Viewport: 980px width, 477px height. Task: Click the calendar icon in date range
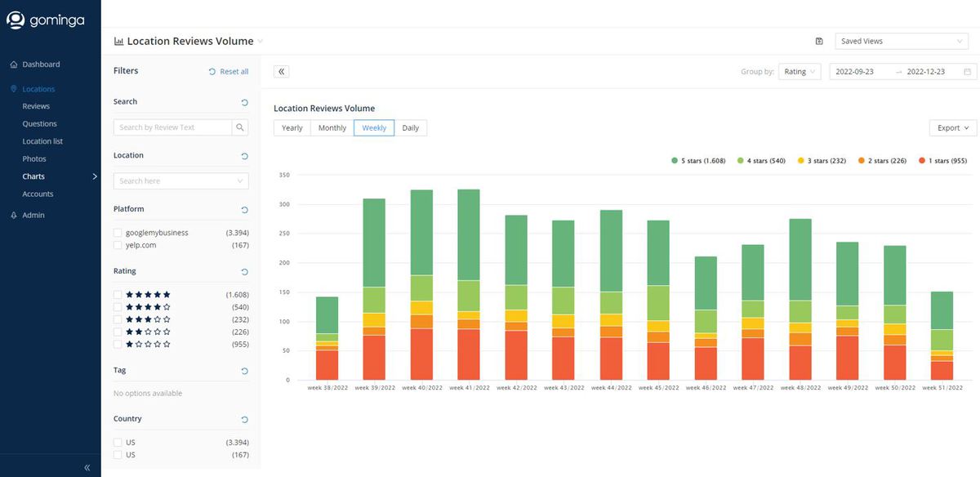tap(967, 72)
